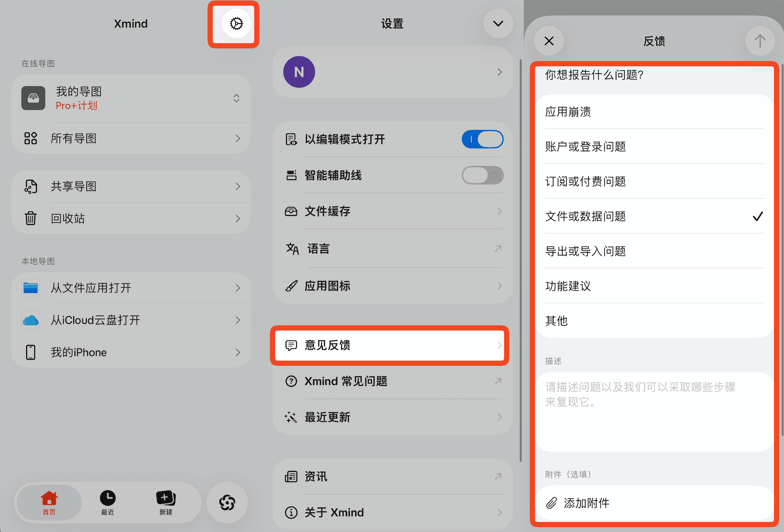784x532 pixels.
Task: Submit feedback with the up arrow button
Action: pyautogui.click(x=760, y=41)
